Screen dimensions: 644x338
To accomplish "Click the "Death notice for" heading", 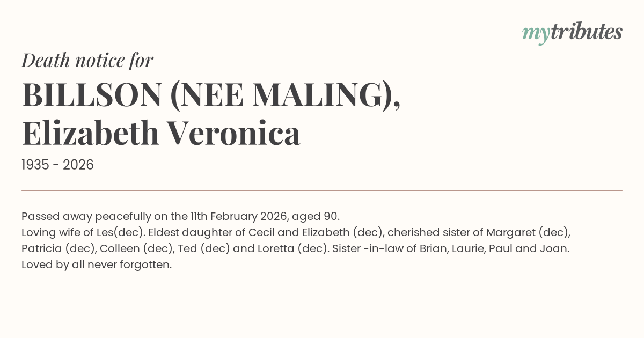I will 87,61.
